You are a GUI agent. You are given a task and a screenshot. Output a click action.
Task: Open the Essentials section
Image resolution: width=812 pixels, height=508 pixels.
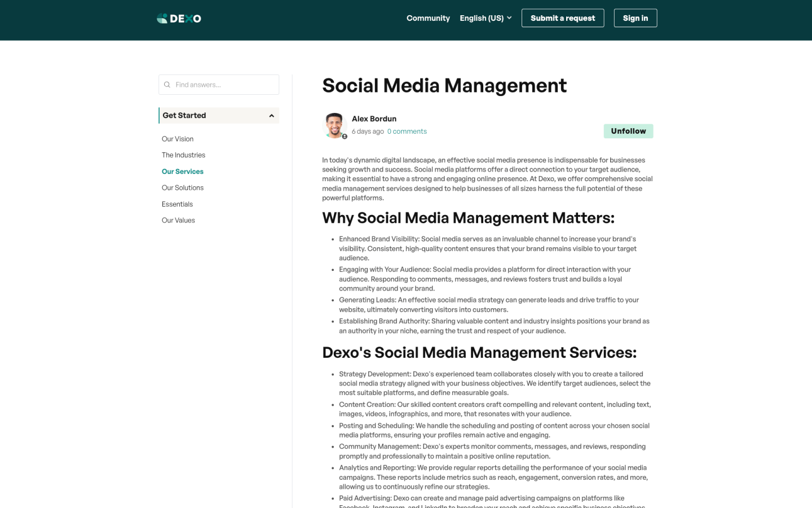point(177,204)
